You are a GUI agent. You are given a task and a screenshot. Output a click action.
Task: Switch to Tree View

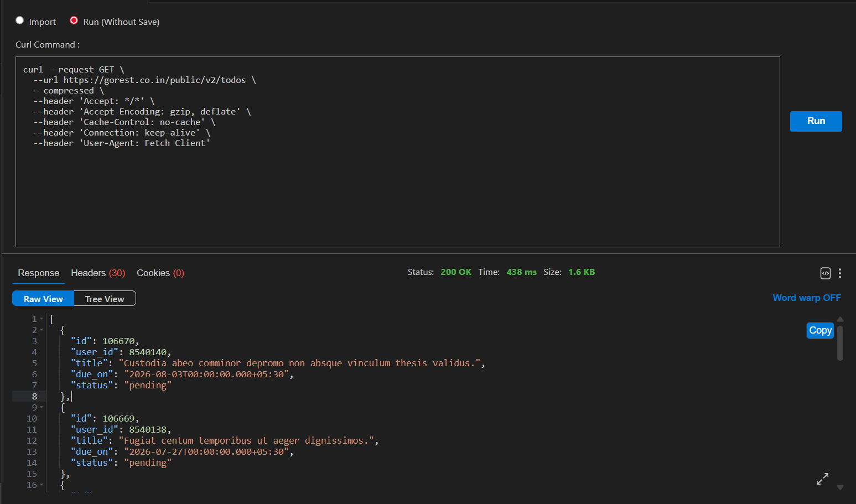(105, 299)
